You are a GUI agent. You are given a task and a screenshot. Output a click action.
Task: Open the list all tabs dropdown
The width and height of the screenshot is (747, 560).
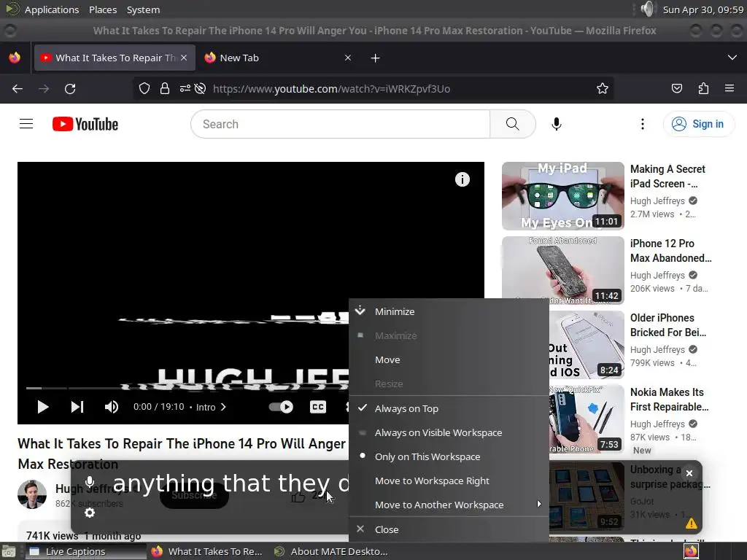pos(732,58)
